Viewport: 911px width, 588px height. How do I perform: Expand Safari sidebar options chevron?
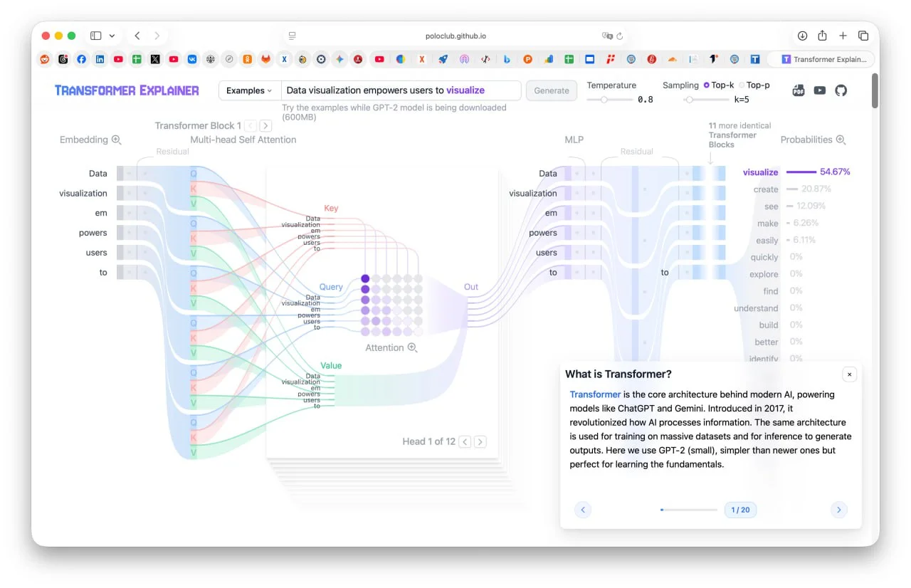[112, 36]
